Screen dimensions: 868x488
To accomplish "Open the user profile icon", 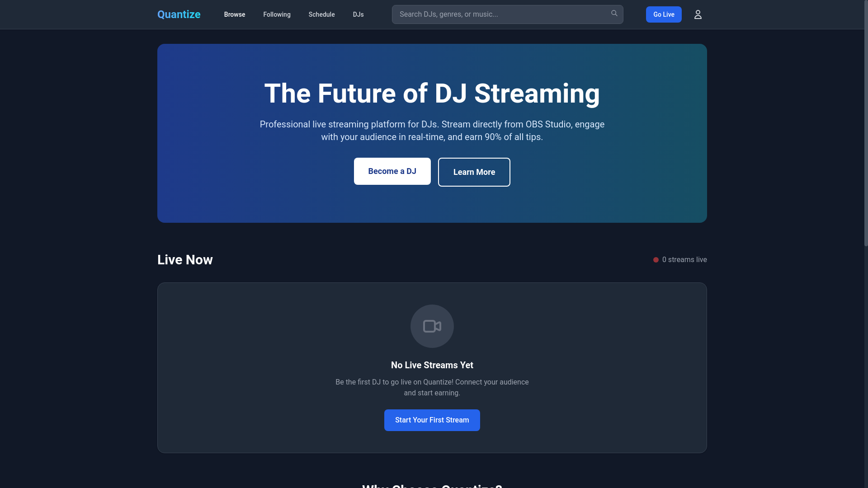I will (698, 14).
